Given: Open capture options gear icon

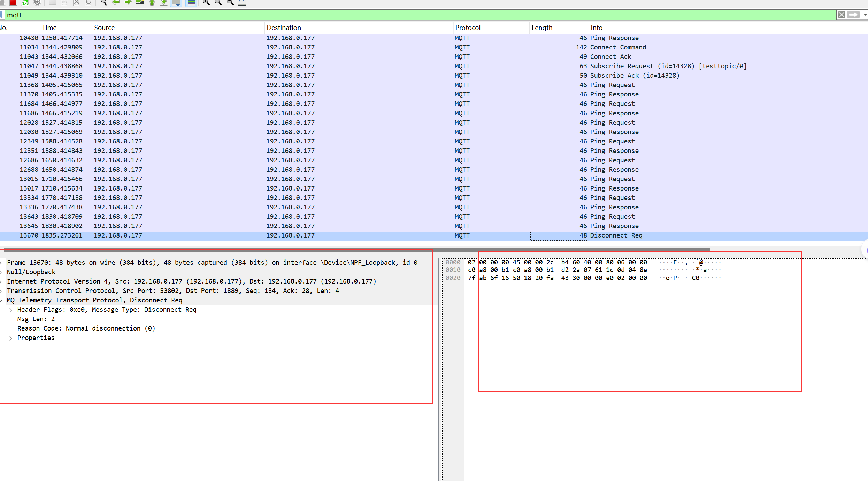Looking at the screenshot, I should pyautogui.click(x=37, y=2).
